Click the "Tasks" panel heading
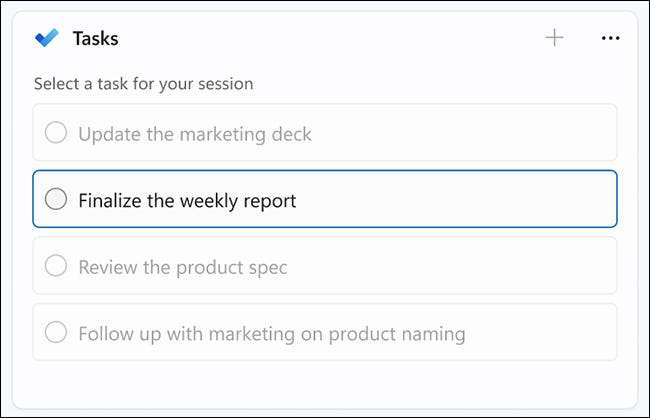Screen dimensions: 650x418 coord(95,39)
